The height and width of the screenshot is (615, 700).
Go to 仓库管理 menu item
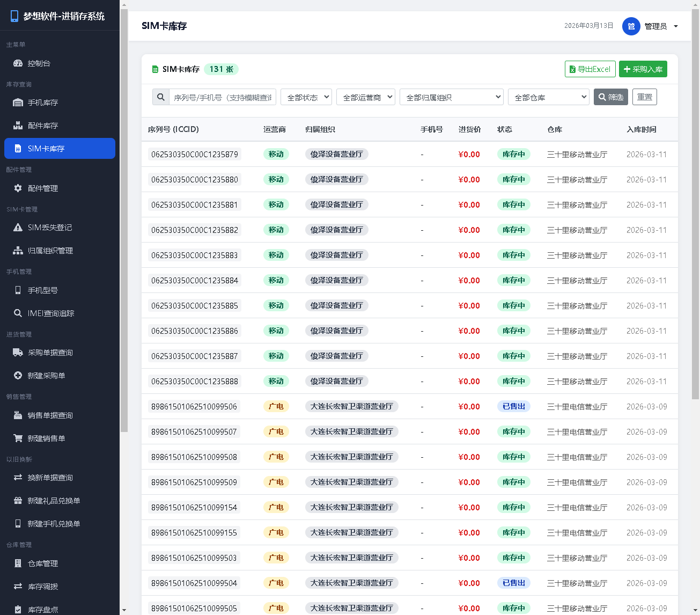[43, 563]
